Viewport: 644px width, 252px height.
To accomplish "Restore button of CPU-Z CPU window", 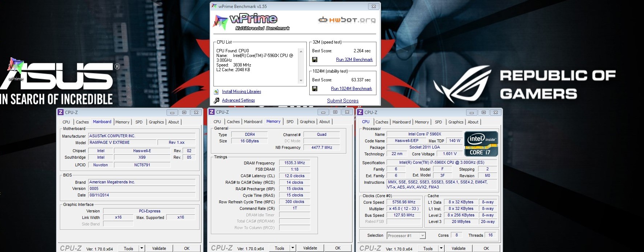I will (484, 113).
